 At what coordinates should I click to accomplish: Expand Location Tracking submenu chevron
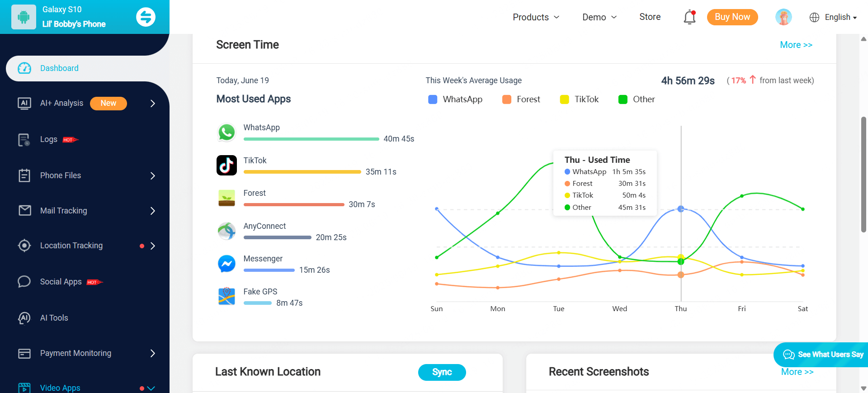click(x=153, y=246)
